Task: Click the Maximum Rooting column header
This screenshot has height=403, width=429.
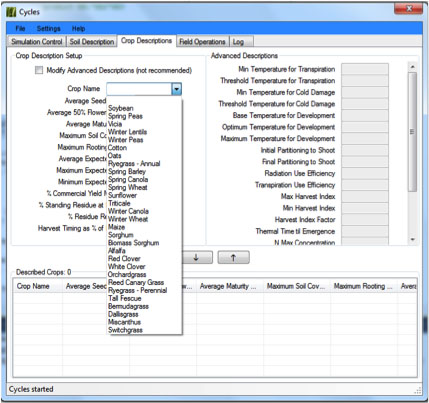Action: coord(364,286)
